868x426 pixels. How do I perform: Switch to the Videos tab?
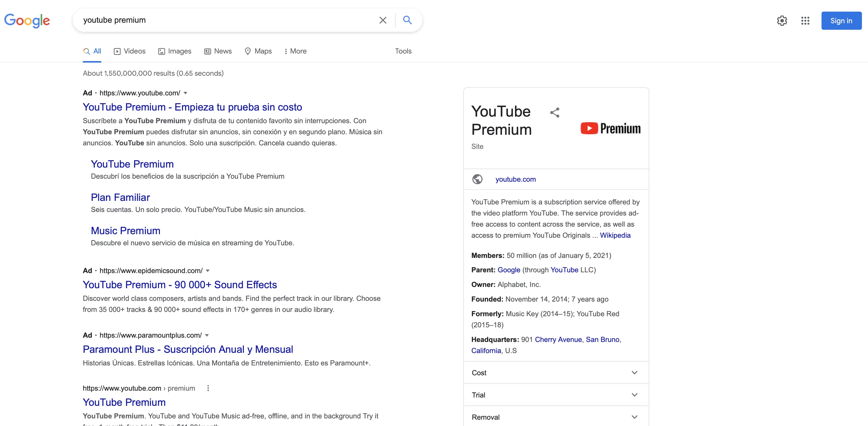coord(130,51)
